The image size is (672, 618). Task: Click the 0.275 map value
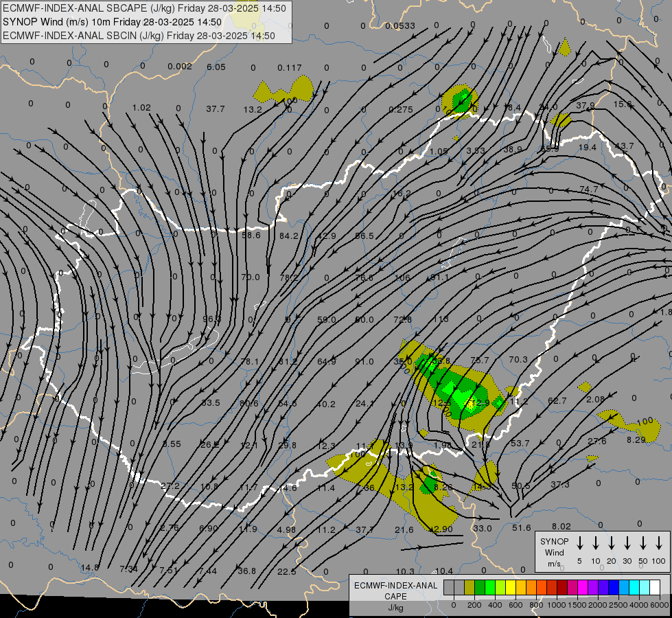(401, 110)
